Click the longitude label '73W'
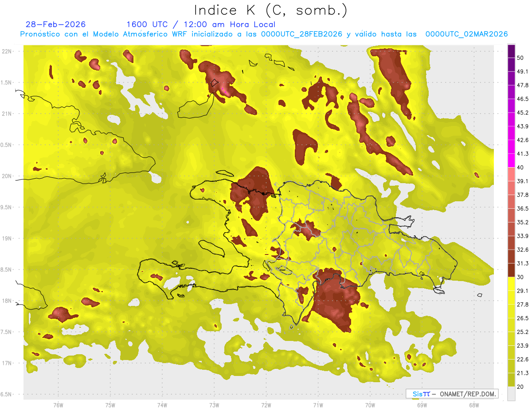The height and width of the screenshot is (411, 532). point(214,405)
